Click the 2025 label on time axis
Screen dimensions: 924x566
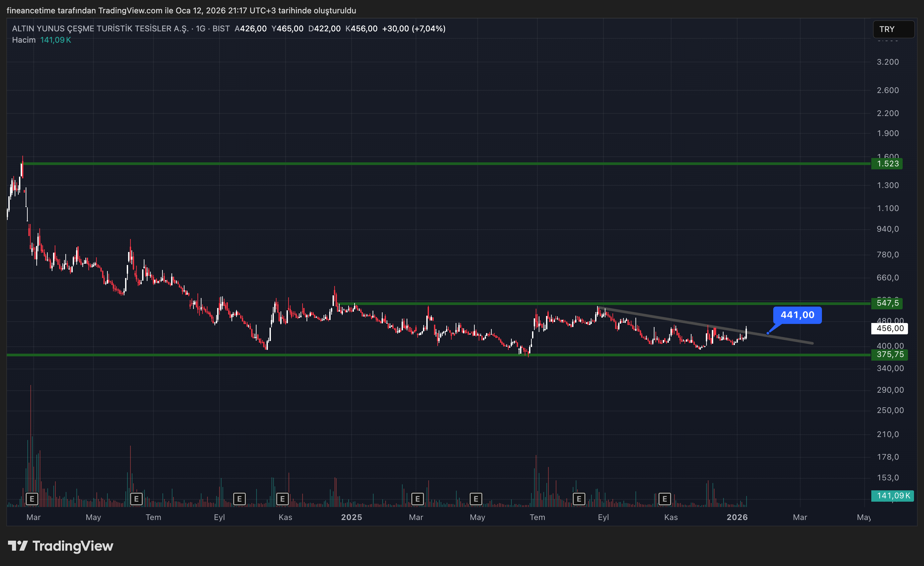pos(351,517)
